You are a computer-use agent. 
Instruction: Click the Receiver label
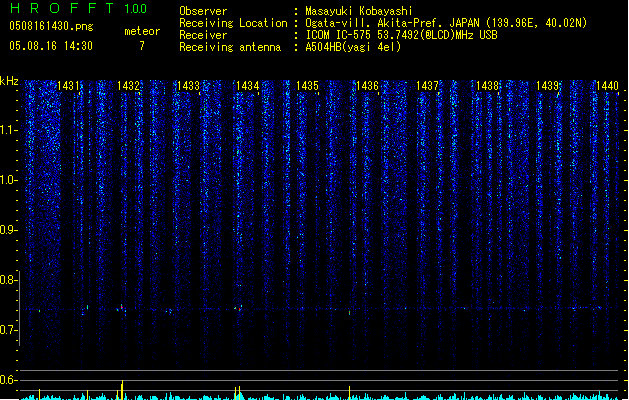[x=203, y=35]
